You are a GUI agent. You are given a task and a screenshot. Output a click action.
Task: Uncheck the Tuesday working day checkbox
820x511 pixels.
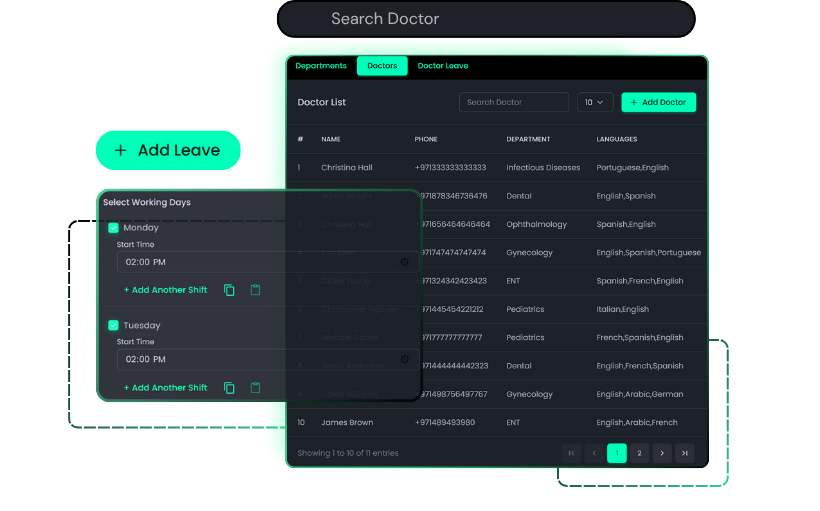(113, 325)
